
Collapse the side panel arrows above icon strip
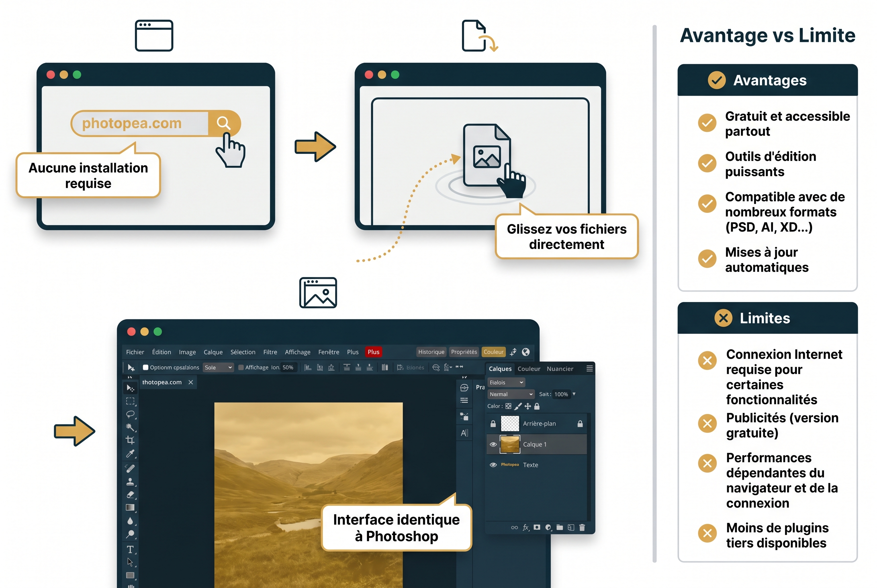click(465, 377)
